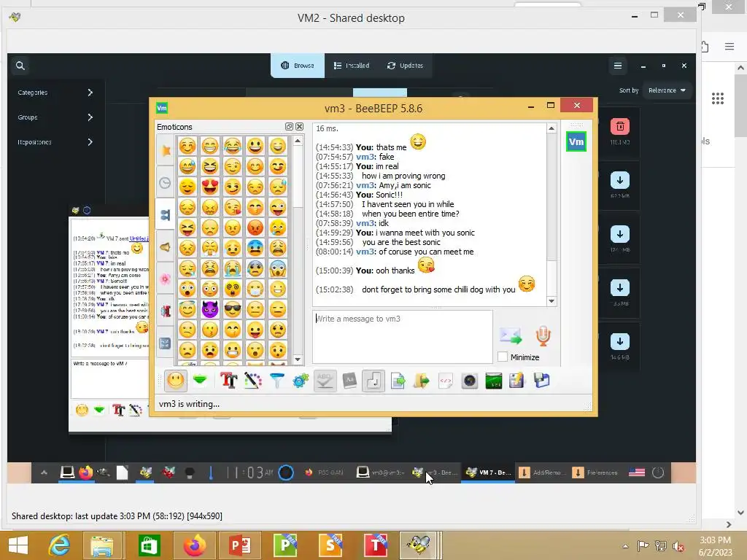
Task: Insert the sunglasses emoji
Action: click(x=233, y=309)
